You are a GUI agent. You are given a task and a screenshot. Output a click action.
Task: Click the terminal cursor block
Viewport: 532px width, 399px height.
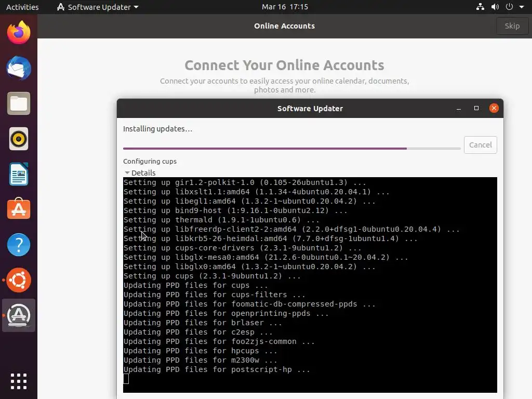tap(126, 379)
